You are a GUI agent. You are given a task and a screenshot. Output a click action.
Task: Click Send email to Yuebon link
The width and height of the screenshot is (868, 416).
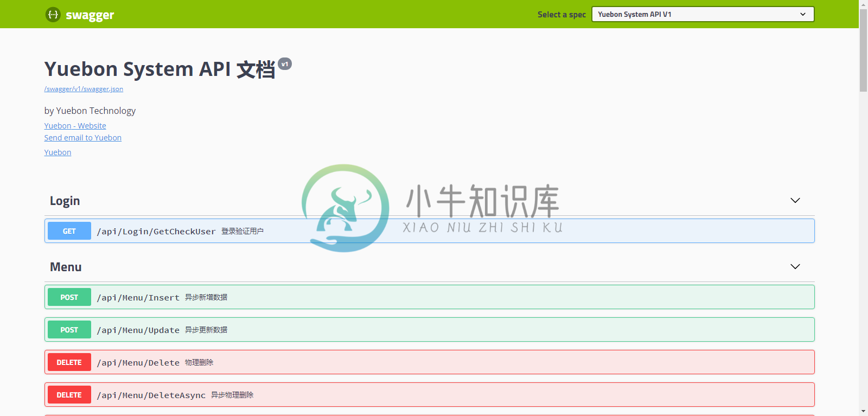click(82, 138)
